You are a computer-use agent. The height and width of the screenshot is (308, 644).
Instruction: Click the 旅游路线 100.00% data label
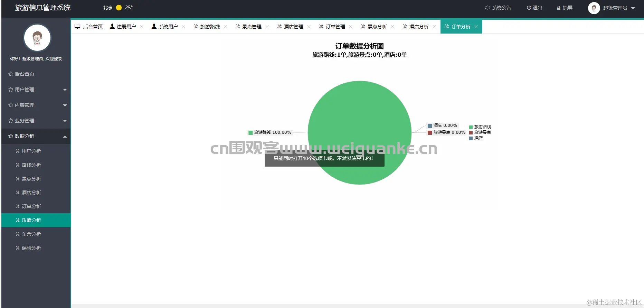click(270, 132)
